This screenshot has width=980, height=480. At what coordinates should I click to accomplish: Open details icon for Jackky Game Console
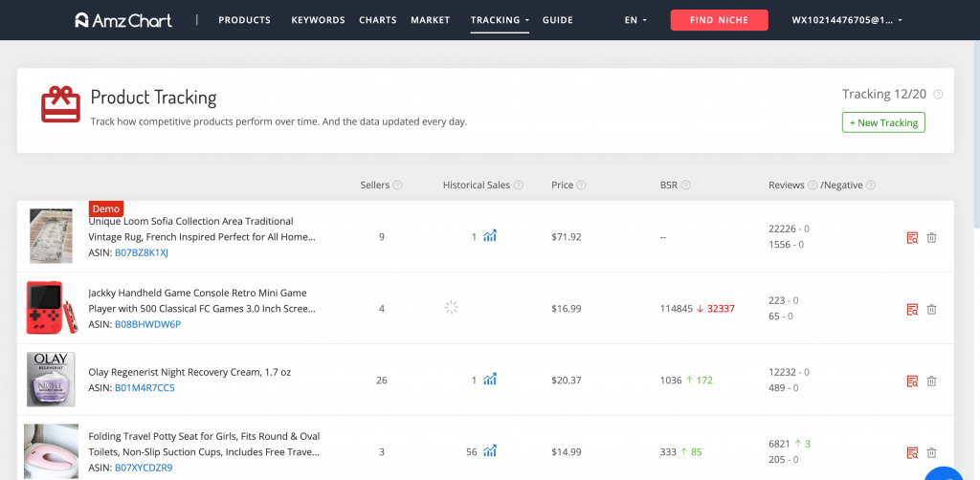click(x=912, y=310)
